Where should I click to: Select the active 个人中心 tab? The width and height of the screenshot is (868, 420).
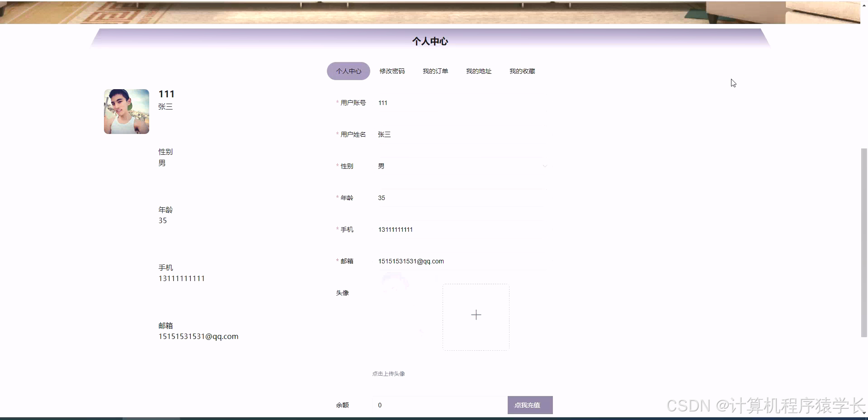click(348, 71)
